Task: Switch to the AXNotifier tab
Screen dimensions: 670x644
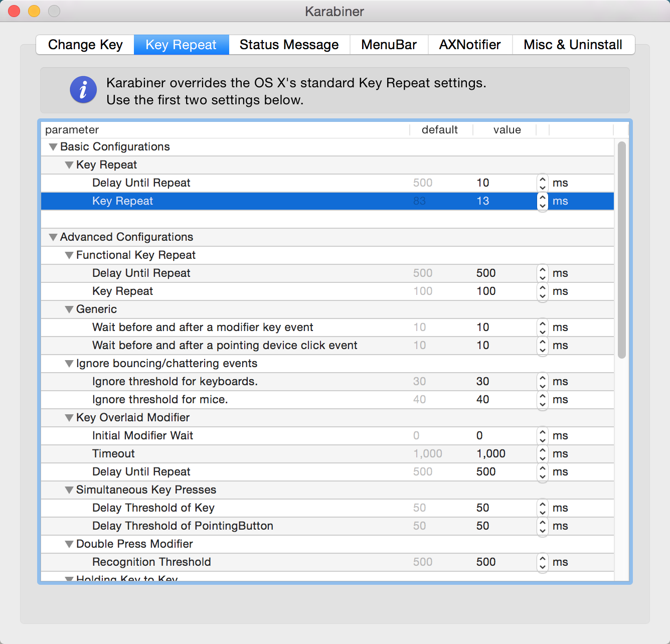Action: tap(470, 45)
